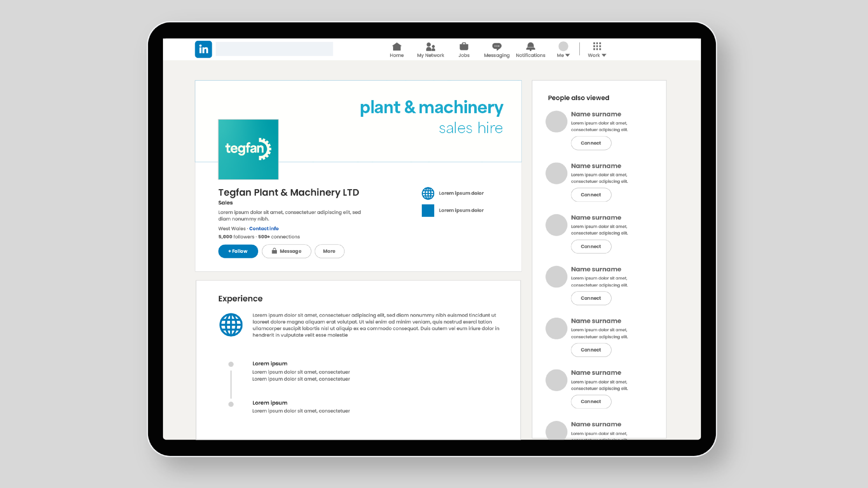The height and width of the screenshot is (488, 868).
Task: Click the first Name surname link
Action: tap(596, 114)
